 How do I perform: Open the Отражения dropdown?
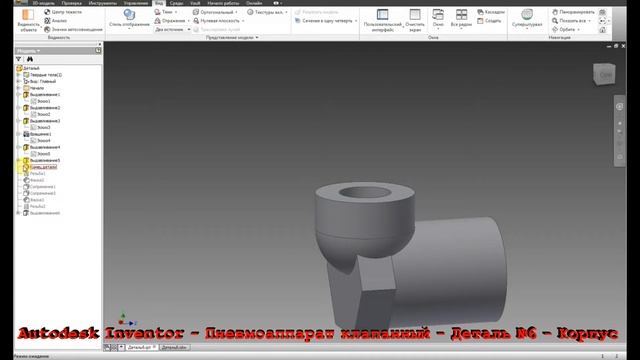[172, 21]
